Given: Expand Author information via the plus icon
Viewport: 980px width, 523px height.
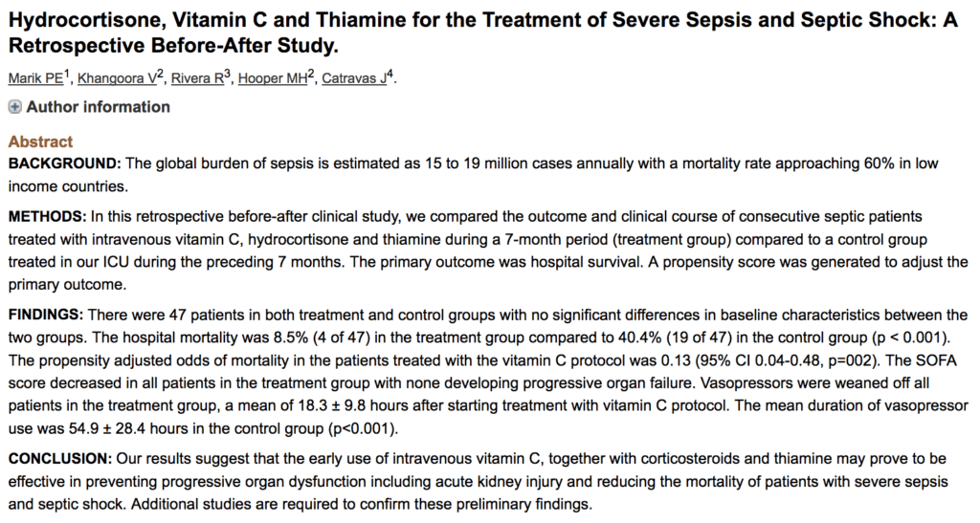Looking at the screenshot, I should coord(14,107).
